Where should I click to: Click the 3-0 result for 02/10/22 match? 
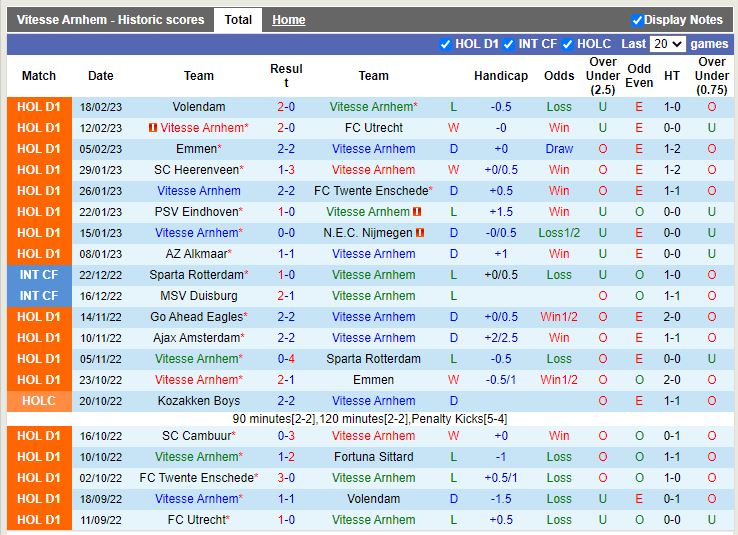pyautogui.click(x=286, y=478)
